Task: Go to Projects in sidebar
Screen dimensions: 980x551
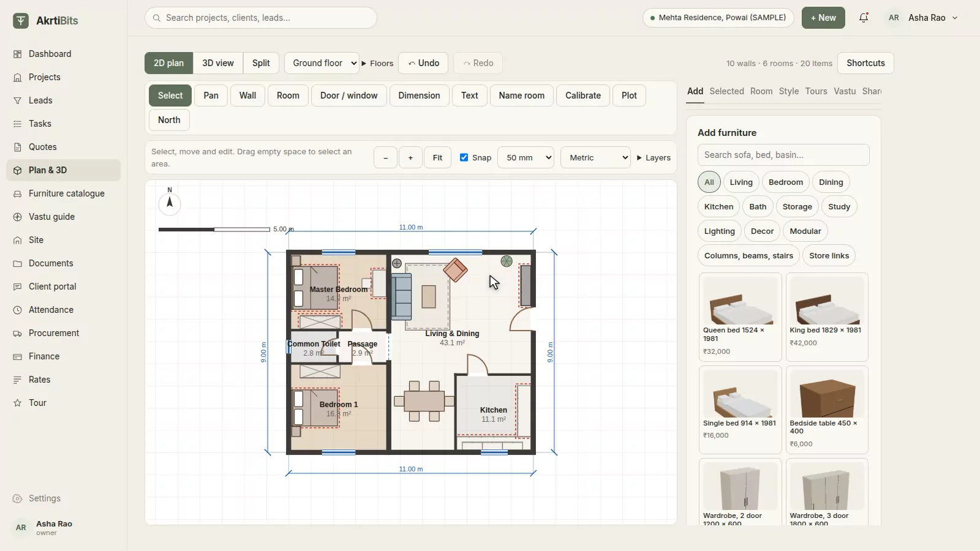Action: pyautogui.click(x=63, y=77)
